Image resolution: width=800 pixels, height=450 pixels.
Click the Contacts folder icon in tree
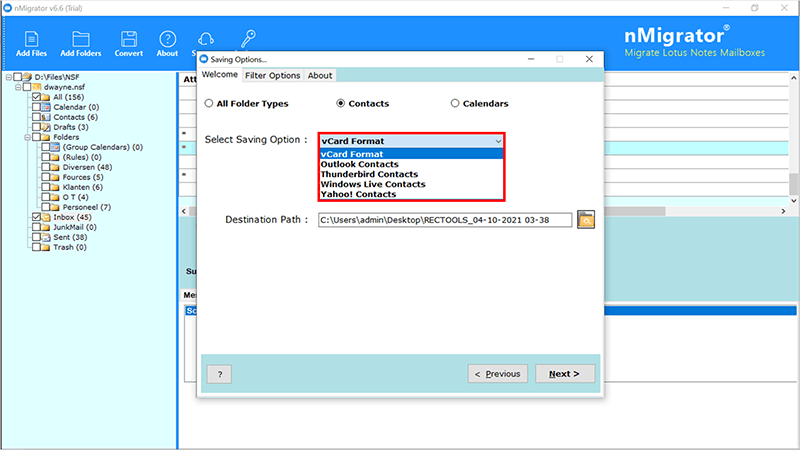(46, 117)
